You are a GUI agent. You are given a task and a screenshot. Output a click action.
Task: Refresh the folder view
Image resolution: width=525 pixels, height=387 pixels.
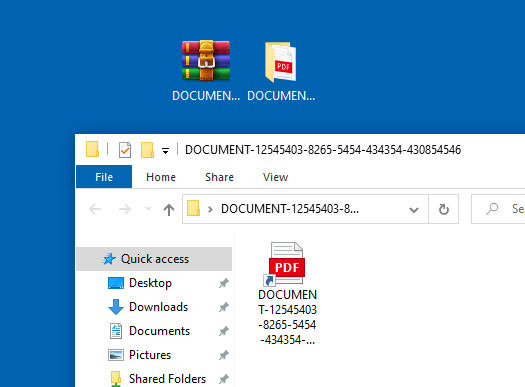444,209
